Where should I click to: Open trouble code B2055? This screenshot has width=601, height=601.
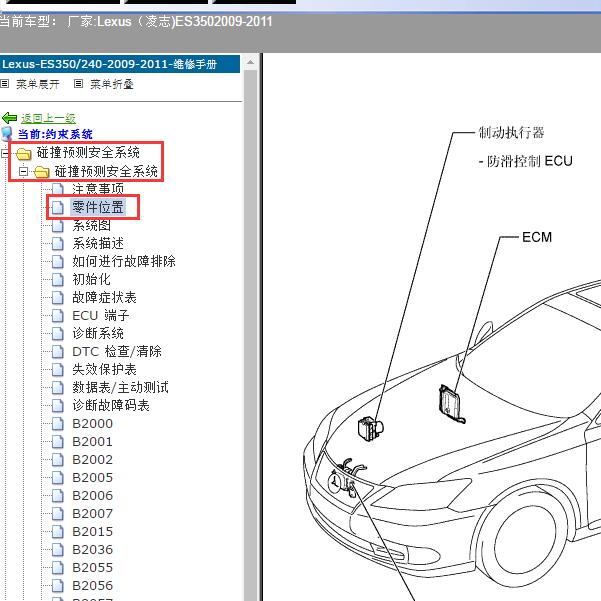point(92,568)
